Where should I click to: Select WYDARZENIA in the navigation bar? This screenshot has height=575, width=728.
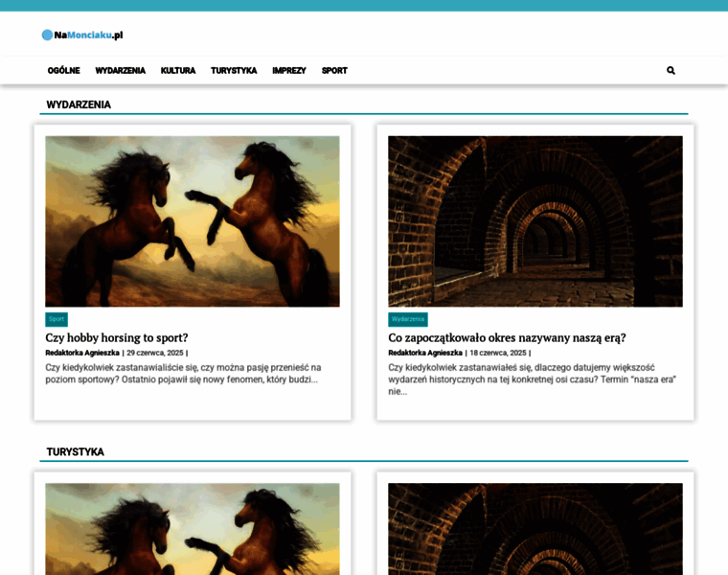point(121,71)
